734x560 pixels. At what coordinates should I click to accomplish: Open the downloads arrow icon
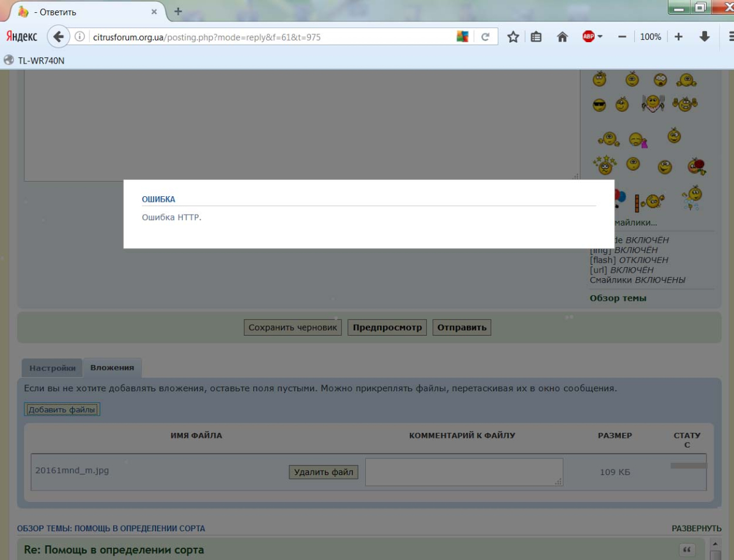pos(705,37)
